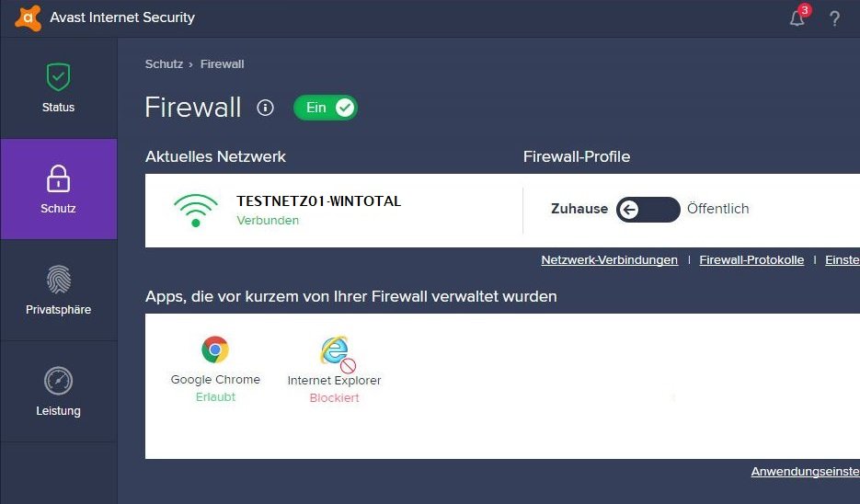860x504 pixels.
Task: Open the Firewall-Protokolle link
Action: point(751,260)
